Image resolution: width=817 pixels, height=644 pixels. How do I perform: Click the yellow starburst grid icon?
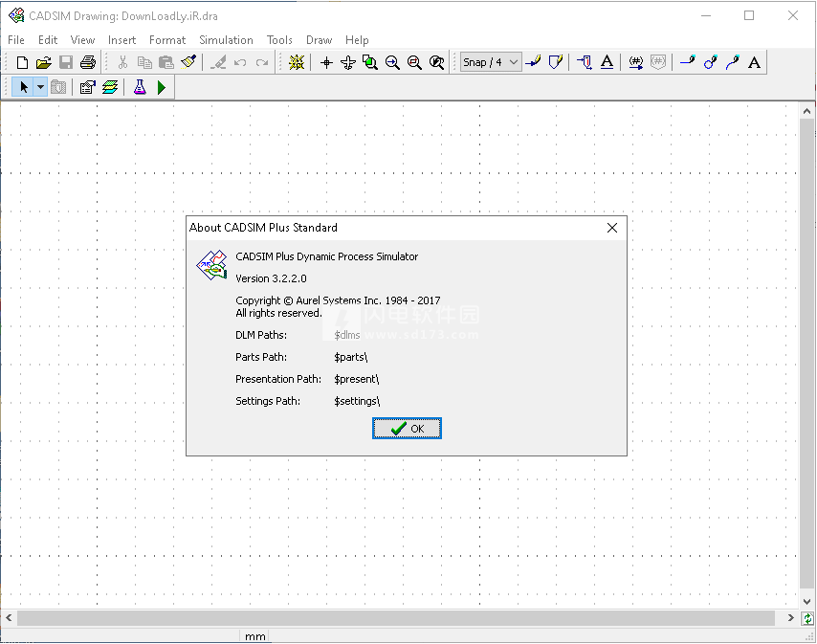tap(297, 62)
